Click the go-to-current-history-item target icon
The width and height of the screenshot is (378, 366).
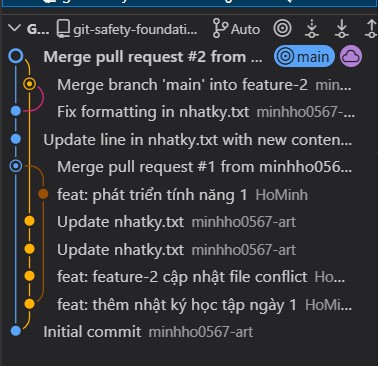(x=282, y=28)
